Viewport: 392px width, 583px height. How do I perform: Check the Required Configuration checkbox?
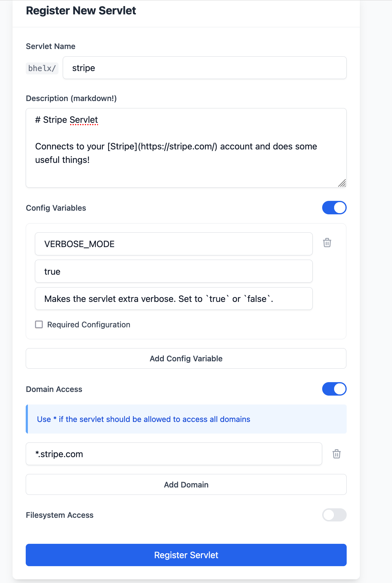click(39, 324)
